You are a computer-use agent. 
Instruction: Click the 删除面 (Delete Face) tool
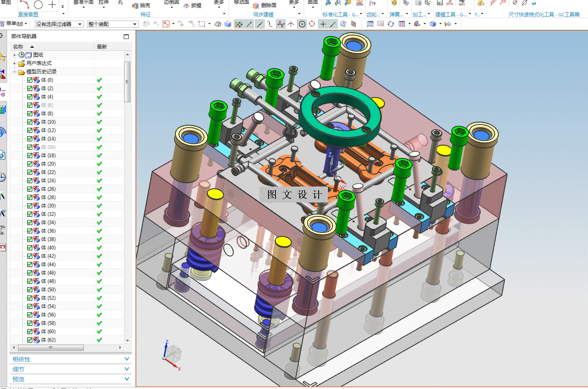(x=264, y=5)
